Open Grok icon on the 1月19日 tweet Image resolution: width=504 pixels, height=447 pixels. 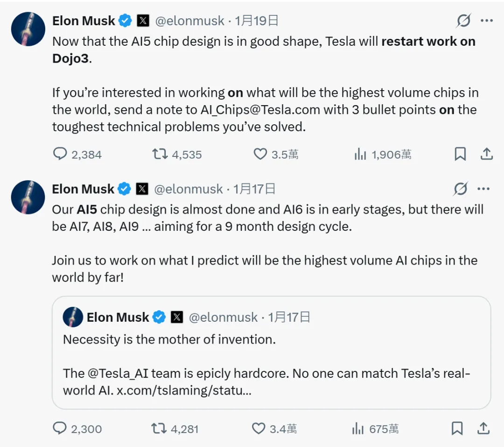click(463, 21)
